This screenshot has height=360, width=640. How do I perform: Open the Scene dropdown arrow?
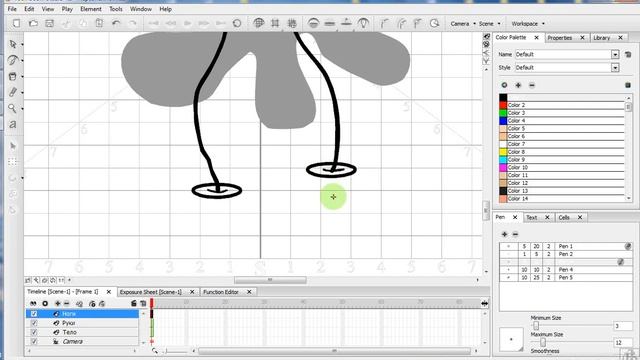tap(499, 24)
